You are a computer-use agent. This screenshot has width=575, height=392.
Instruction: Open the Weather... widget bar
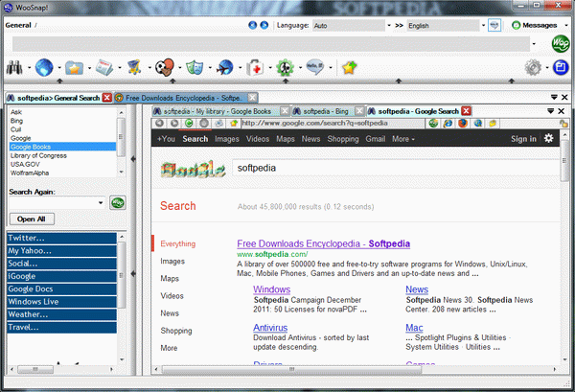click(61, 314)
